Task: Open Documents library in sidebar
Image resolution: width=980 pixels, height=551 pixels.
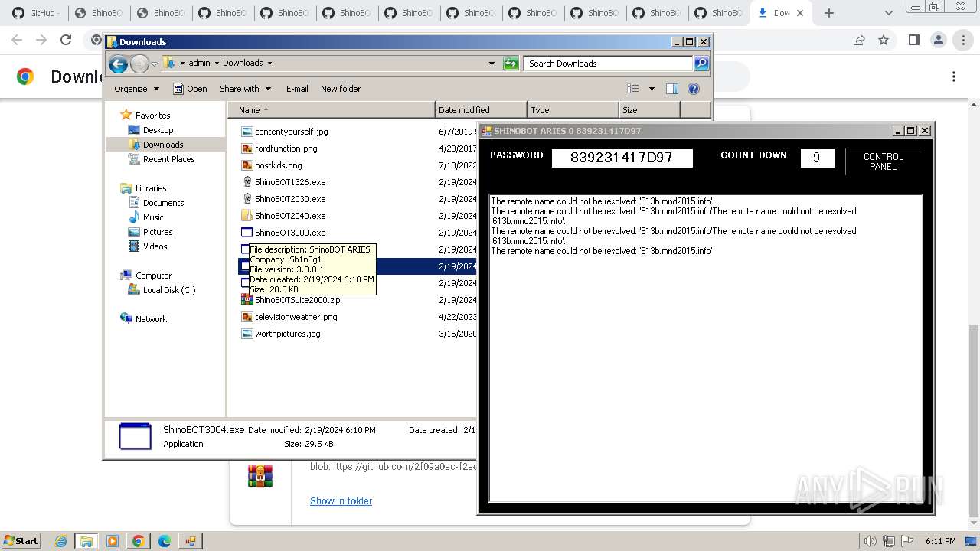Action: 163,203
